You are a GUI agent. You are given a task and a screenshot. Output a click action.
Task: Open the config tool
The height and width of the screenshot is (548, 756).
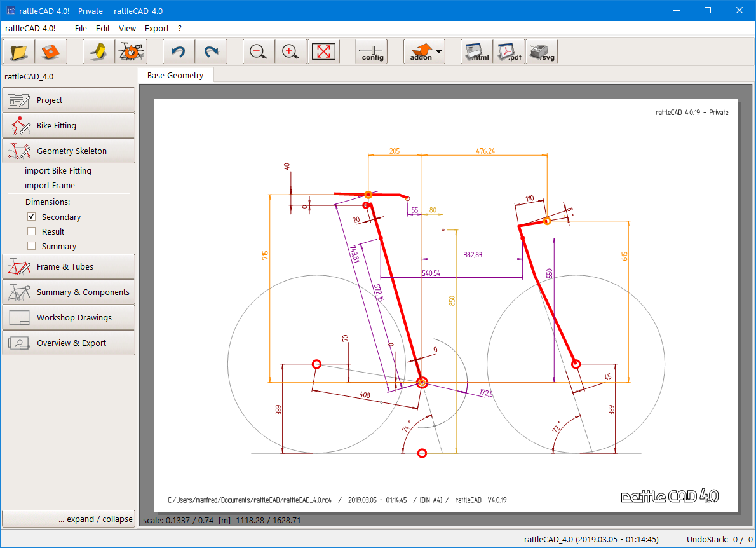(372, 51)
